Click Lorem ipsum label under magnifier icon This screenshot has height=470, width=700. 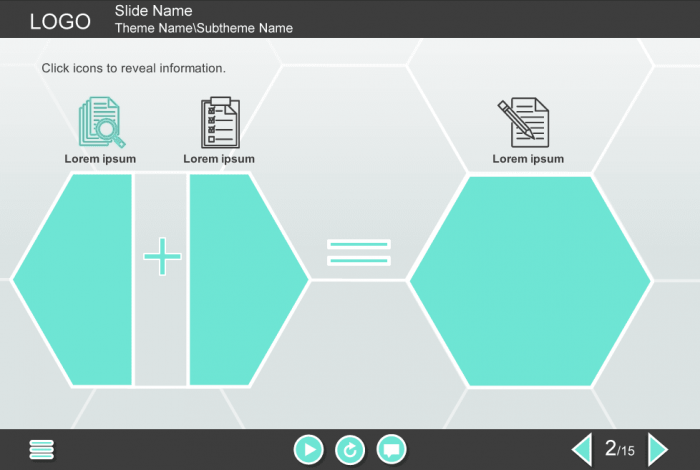point(100,159)
